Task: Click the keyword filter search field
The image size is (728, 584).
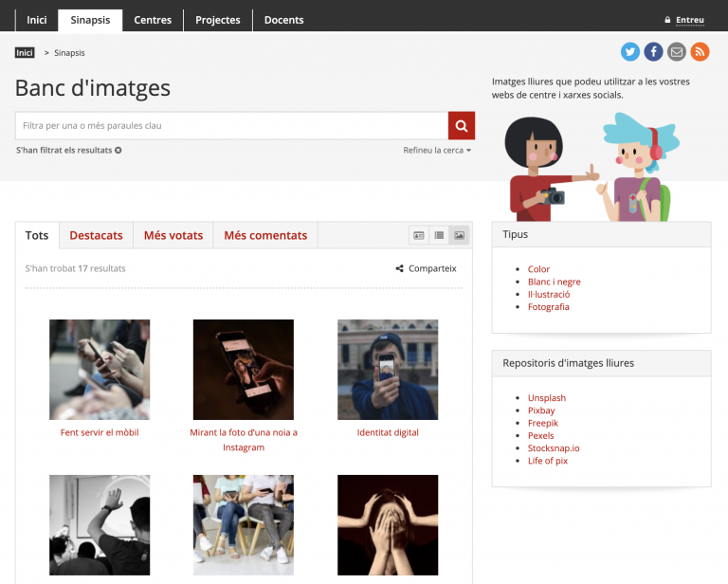Action: pos(231,126)
